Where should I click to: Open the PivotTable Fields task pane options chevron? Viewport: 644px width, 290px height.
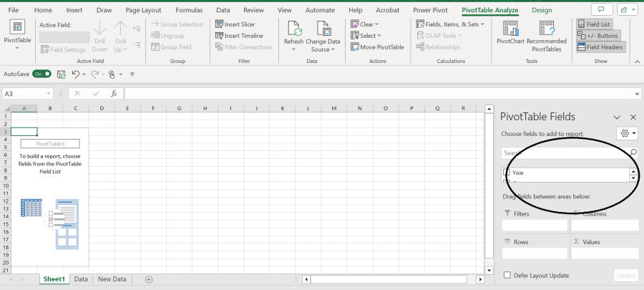617,117
